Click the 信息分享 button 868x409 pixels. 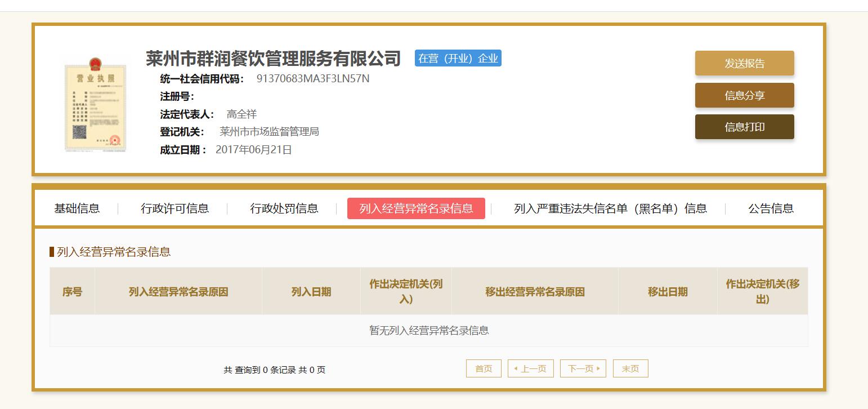pyautogui.click(x=744, y=95)
